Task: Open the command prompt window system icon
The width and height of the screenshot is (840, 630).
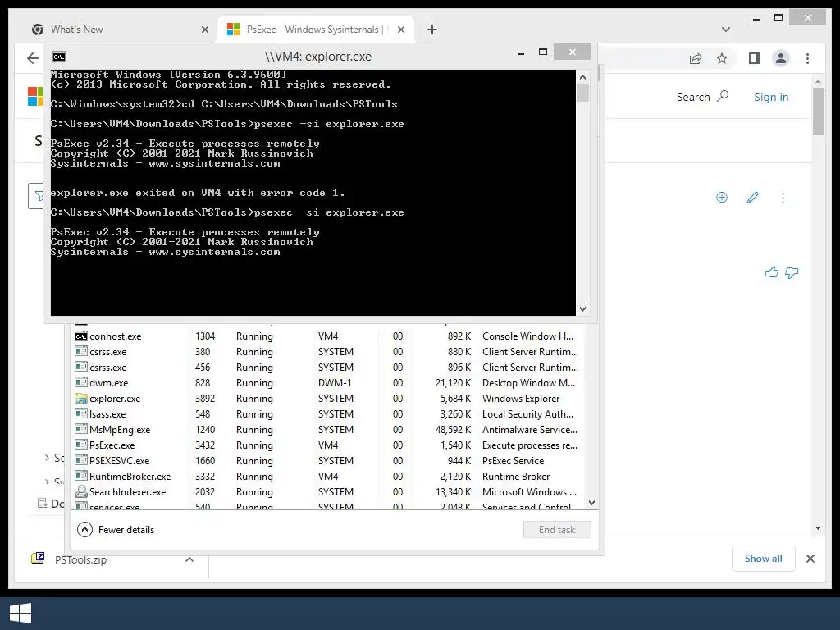Action: 59,57
